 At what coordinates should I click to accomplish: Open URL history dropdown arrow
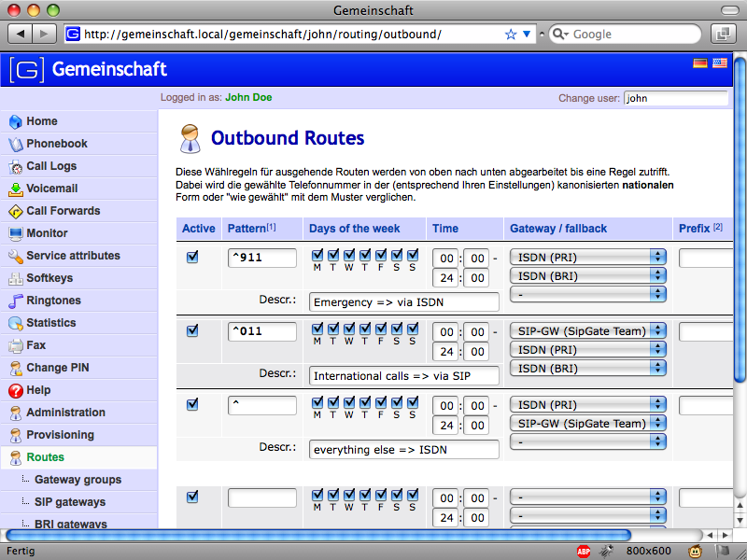pos(527,35)
